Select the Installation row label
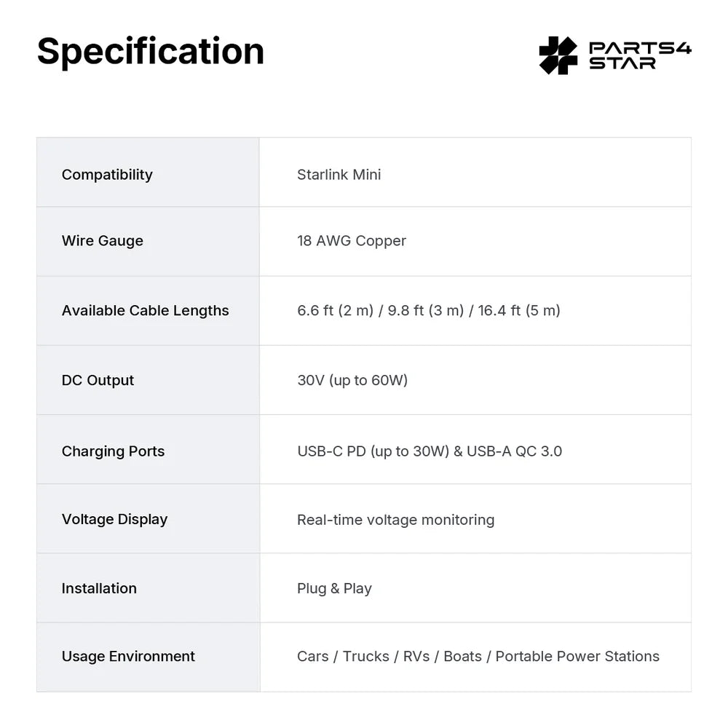The height and width of the screenshot is (728, 728). click(99, 588)
